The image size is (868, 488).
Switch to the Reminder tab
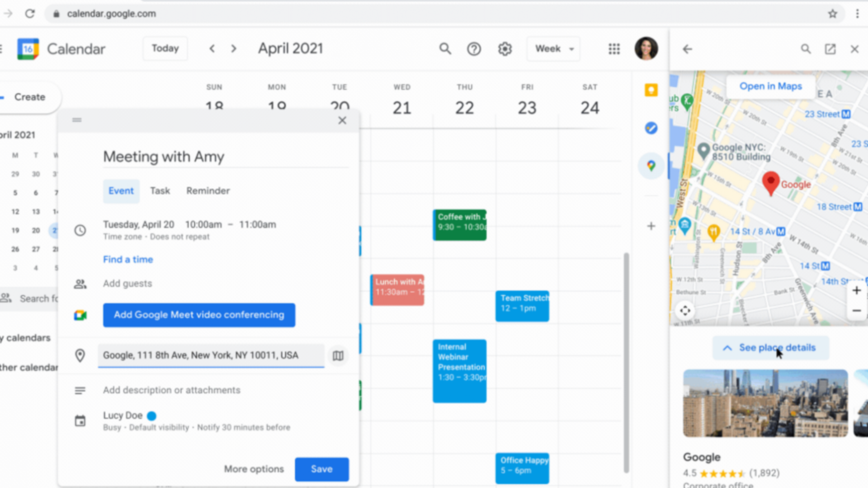(x=208, y=191)
